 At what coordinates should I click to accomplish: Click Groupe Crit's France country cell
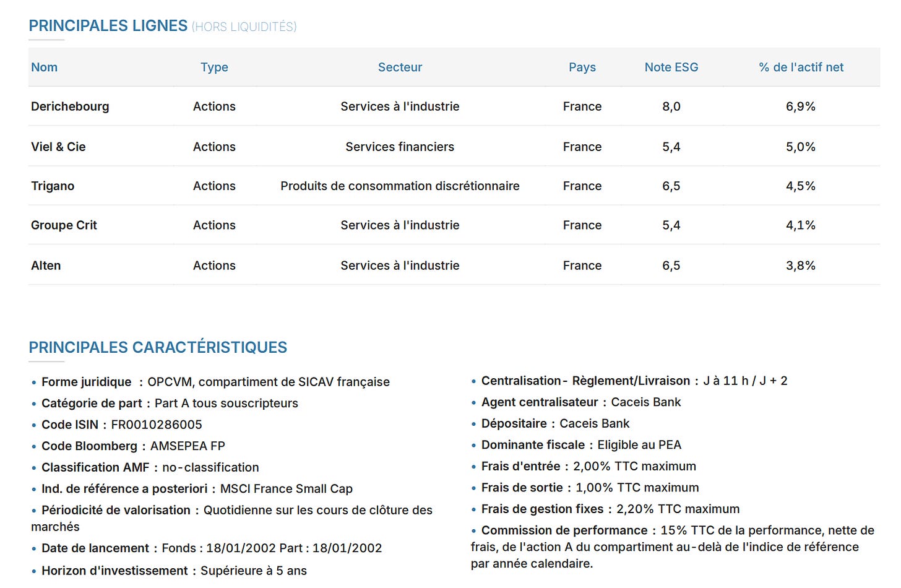[582, 225]
